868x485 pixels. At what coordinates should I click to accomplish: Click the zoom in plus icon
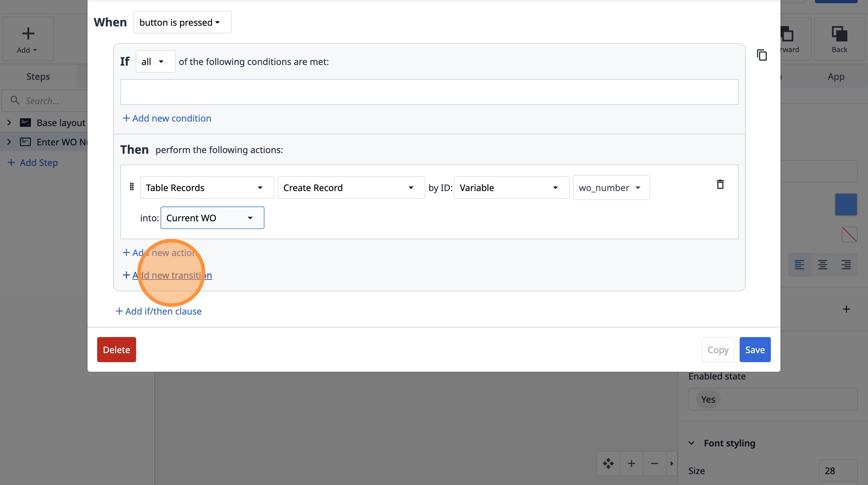[x=632, y=463]
